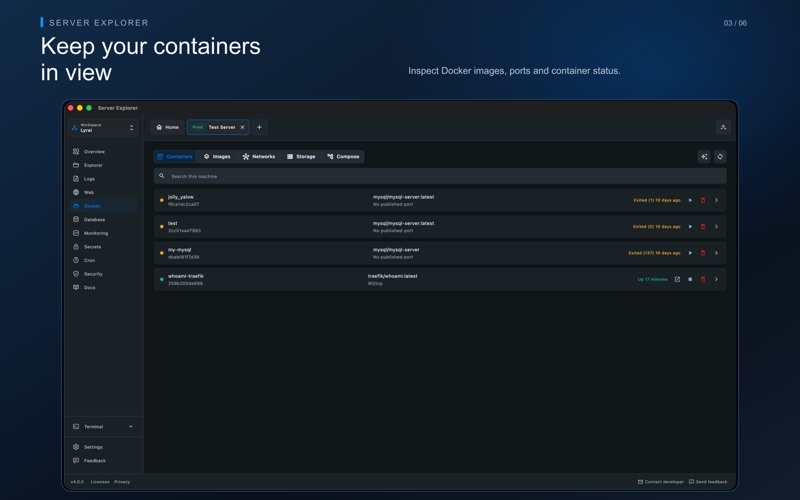This screenshot has height=500, width=800.
Task: Expand jolly_yalow container details chevron
Action: pos(716,201)
